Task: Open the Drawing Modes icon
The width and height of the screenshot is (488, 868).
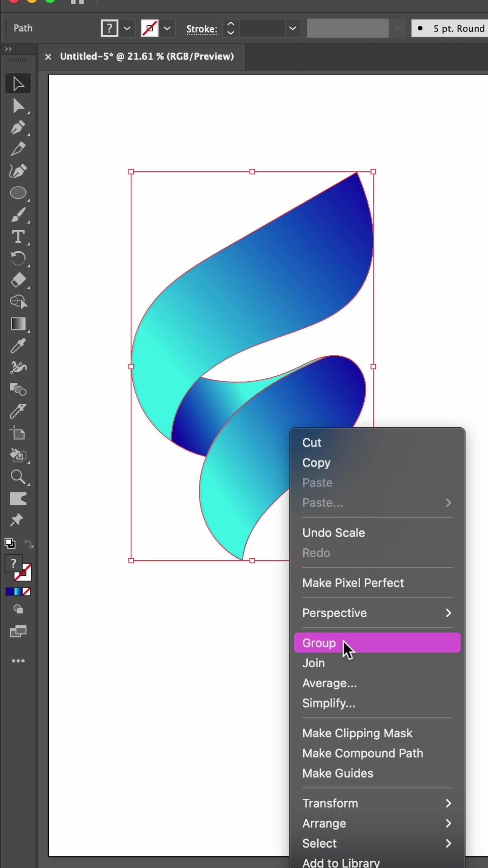Action: pyautogui.click(x=18, y=609)
